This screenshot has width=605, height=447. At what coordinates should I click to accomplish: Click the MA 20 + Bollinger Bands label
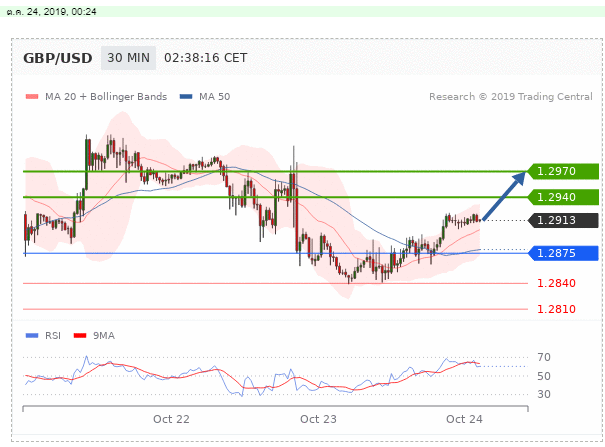[106, 96]
